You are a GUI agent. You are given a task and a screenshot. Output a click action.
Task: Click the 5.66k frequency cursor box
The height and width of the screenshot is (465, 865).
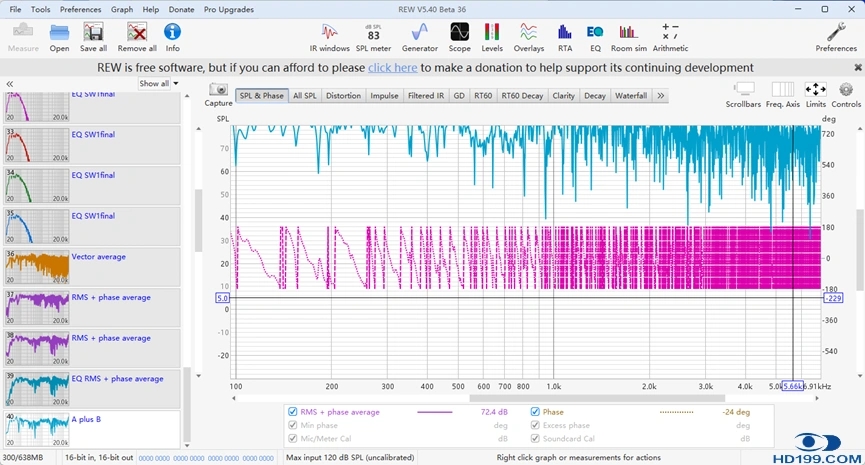click(x=793, y=386)
